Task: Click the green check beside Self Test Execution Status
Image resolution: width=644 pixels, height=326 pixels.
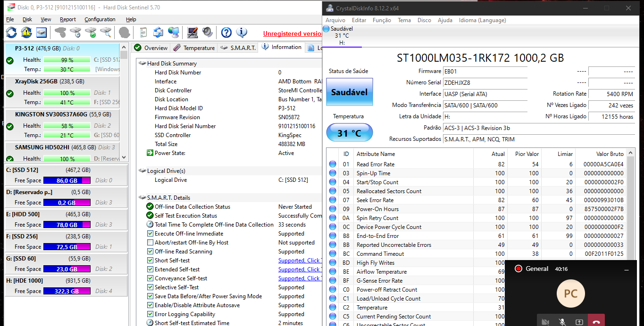Action: click(x=150, y=216)
